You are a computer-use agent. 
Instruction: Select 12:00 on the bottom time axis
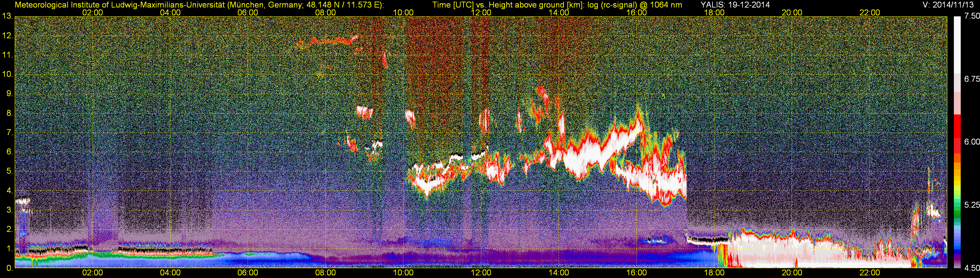click(x=481, y=273)
